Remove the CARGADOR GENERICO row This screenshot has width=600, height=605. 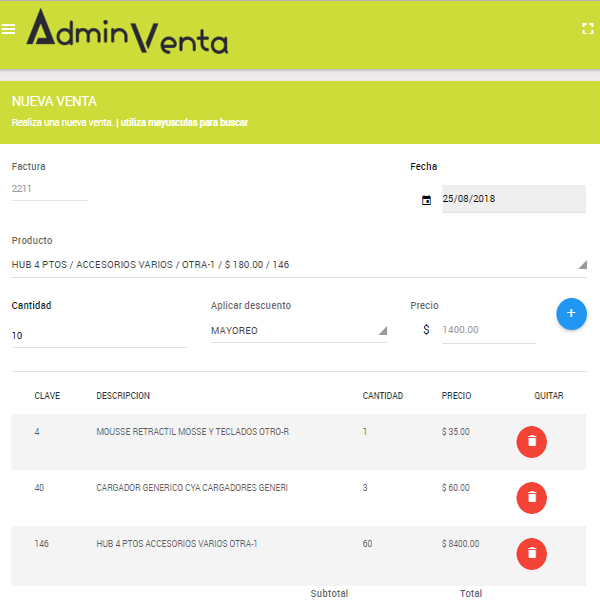tap(531, 497)
